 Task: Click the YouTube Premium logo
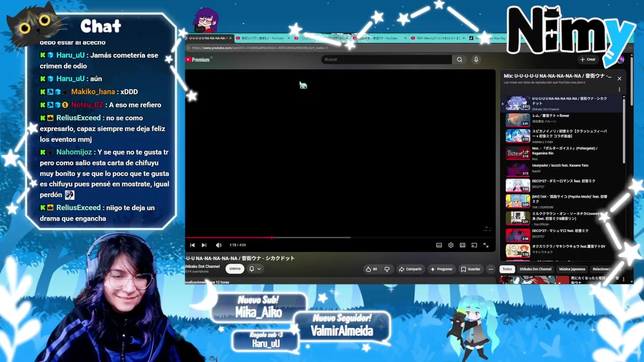(x=197, y=60)
